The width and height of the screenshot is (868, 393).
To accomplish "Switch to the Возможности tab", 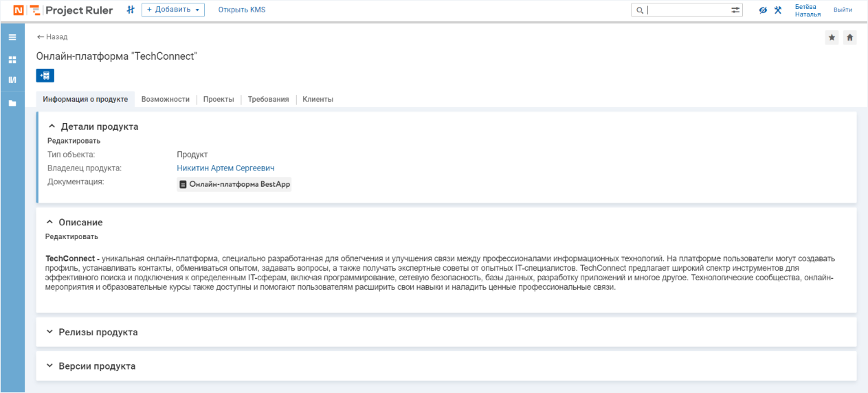I will point(166,99).
